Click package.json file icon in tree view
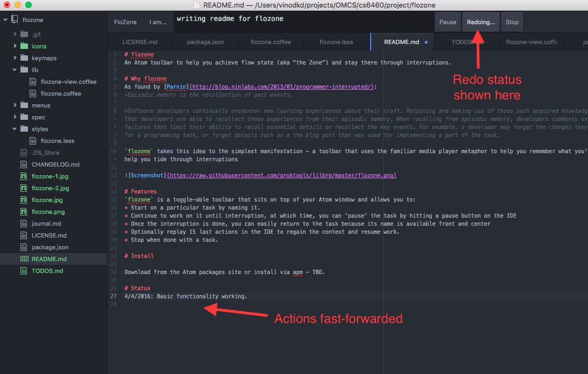This screenshot has height=374, width=588. (24, 247)
